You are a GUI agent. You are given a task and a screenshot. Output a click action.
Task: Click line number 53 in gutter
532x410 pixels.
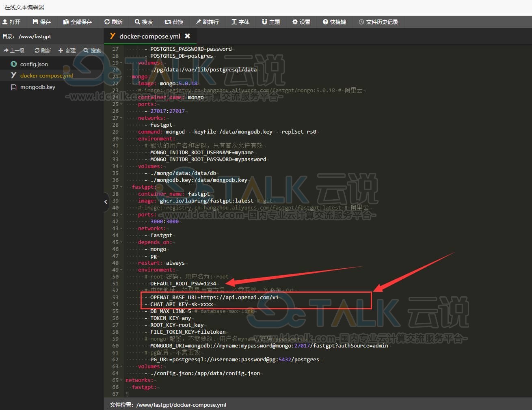click(x=115, y=298)
